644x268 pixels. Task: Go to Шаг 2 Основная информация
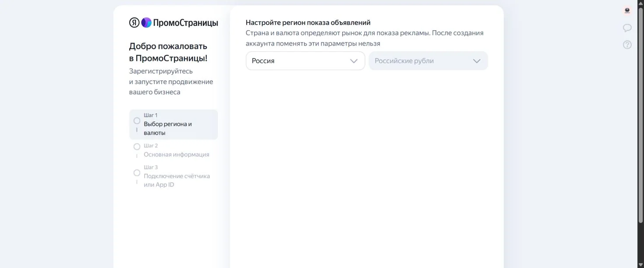pos(173,150)
